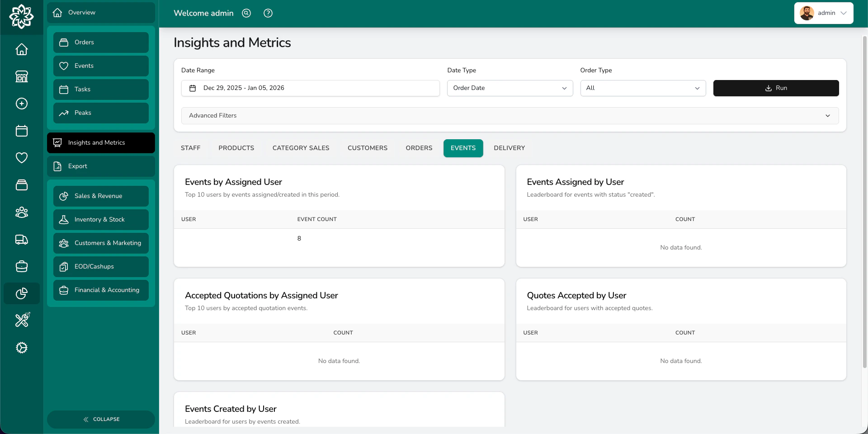Click the gear settings icon at sidebar bottom
This screenshot has width=868, height=434.
click(21, 348)
